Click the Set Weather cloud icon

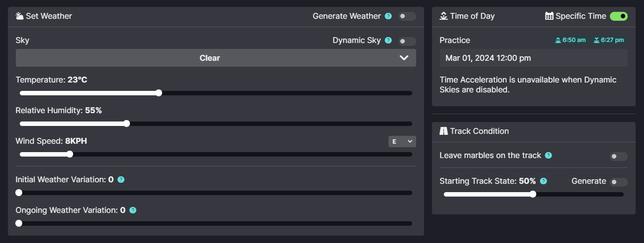(x=20, y=16)
